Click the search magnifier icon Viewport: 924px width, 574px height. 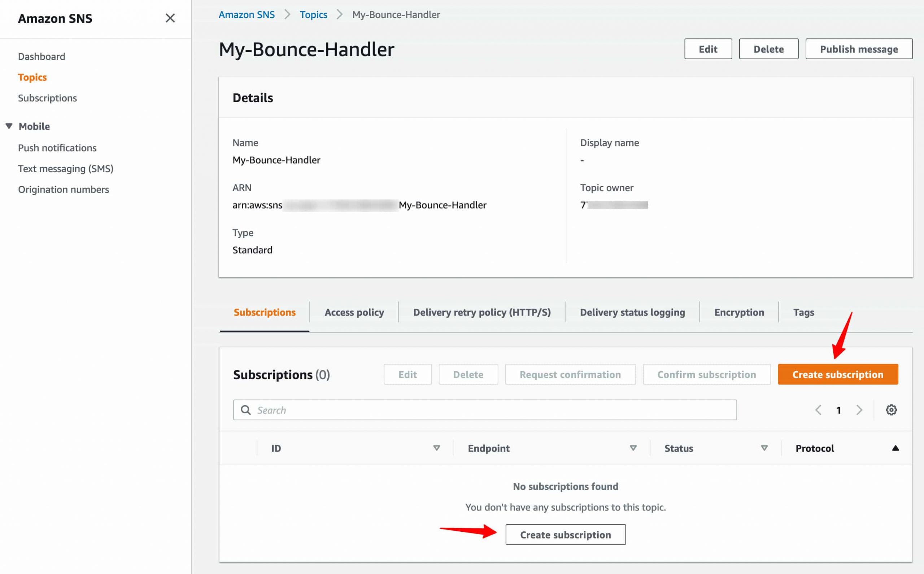(246, 410)
